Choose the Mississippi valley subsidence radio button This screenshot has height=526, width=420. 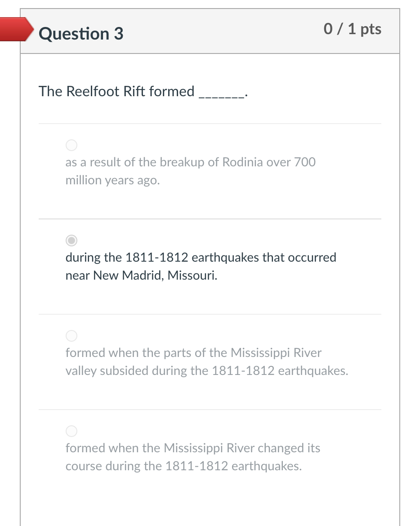point(71,336)
